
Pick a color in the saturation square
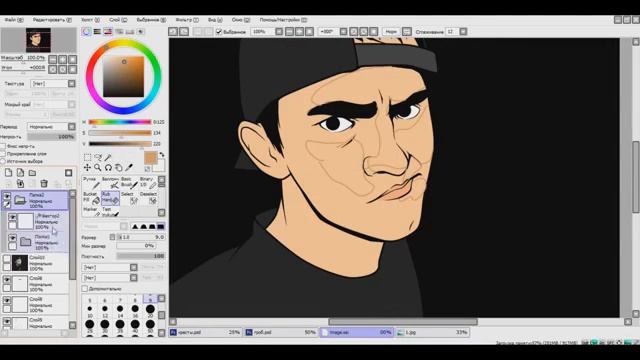123,76
